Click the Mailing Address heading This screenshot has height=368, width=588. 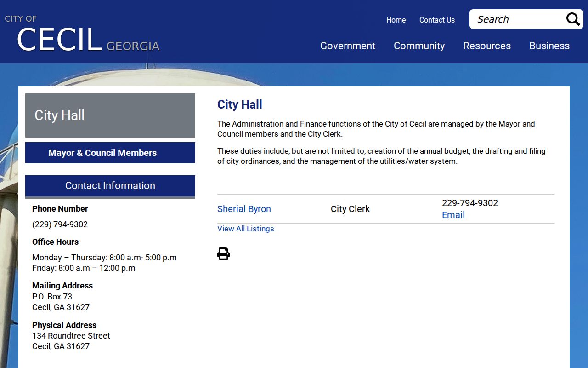62,286
